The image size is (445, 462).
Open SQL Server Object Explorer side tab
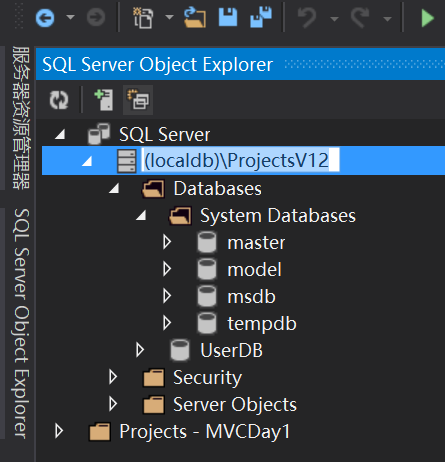[21, 323]
